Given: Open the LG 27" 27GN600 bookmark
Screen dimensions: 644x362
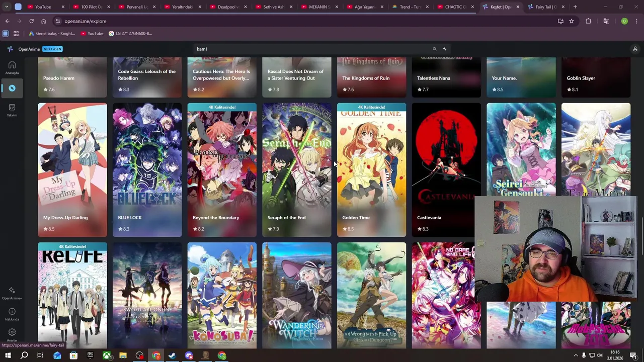Looking at the screenshot, I should pyautogui.click(x=130, y=34).
